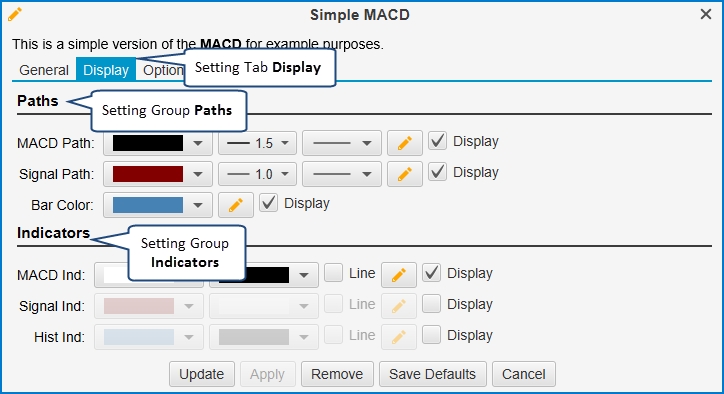Switch to the General tab
This screenshot has height=394, width=724.
pos(44,70)
